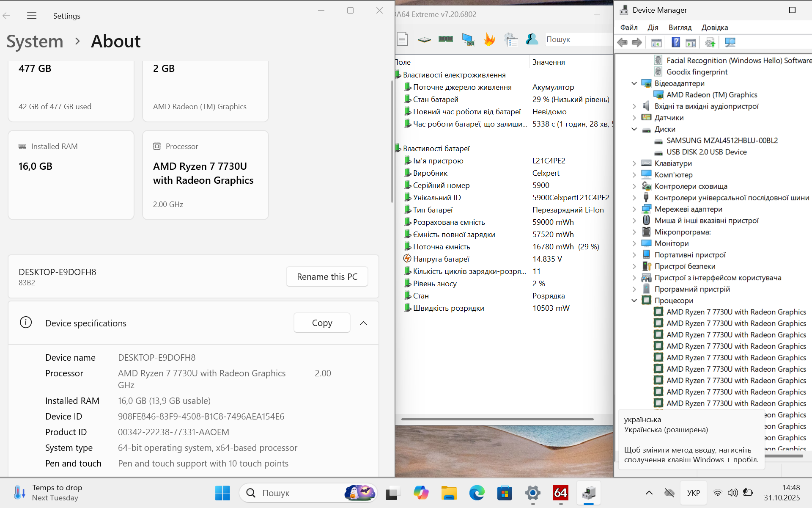
Task: Click the update driver toolbar icon
Action: [710, 42]
